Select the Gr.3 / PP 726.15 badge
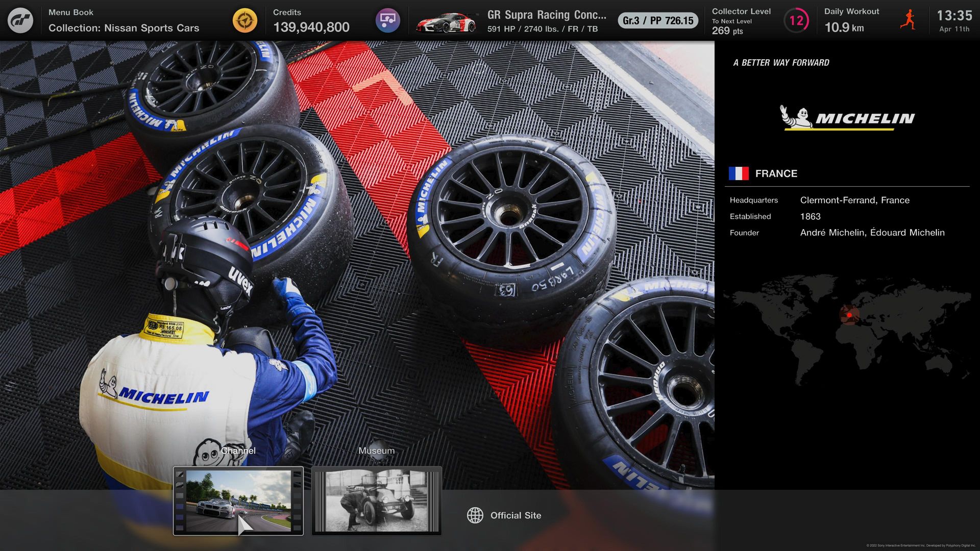The height and width of the screenshot is (551, 980). pos(657,20)
